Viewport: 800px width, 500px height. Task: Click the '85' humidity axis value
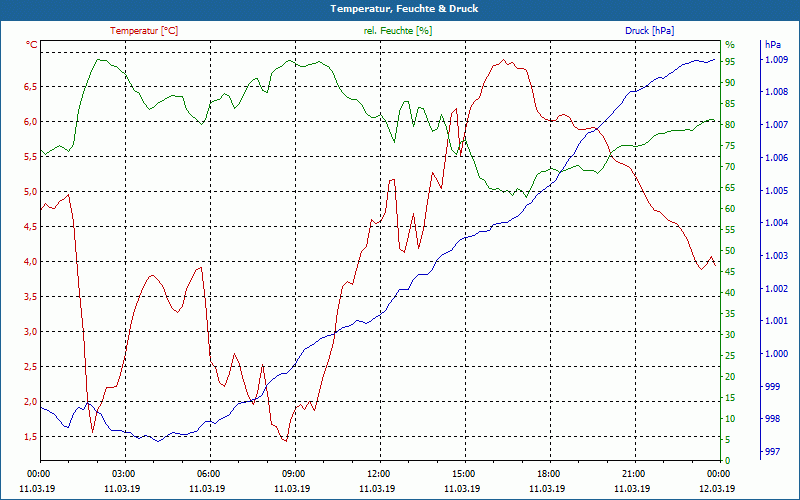[x=730, y=104]
